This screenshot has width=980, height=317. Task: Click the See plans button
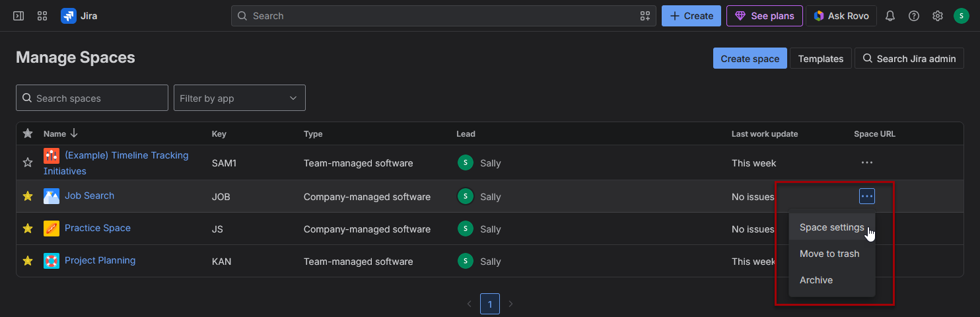(x=765, y=16)
